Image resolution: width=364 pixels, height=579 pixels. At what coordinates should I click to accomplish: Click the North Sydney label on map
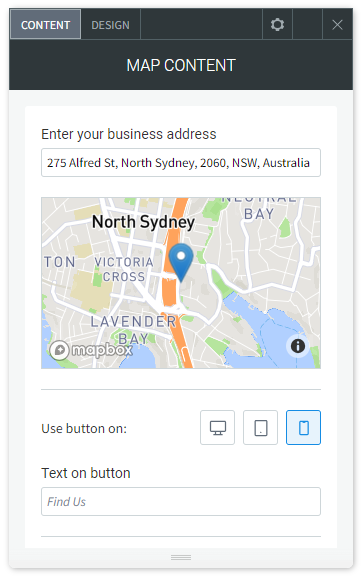click(x=143, y=222)
